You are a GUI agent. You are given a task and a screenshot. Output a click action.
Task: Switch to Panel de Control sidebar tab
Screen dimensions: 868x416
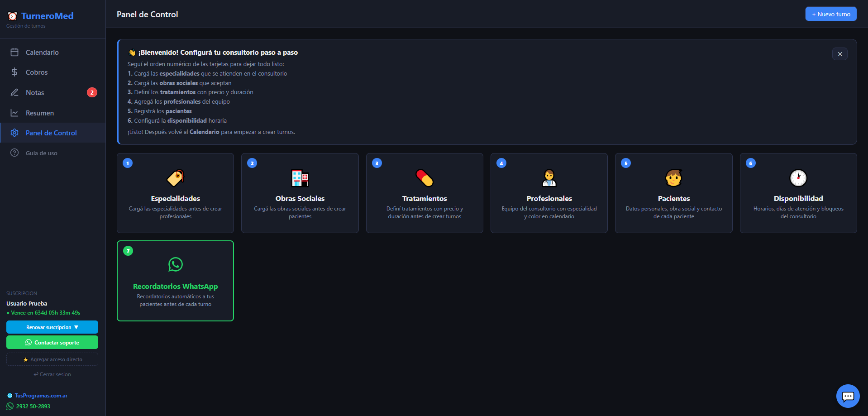coord(51,133)
